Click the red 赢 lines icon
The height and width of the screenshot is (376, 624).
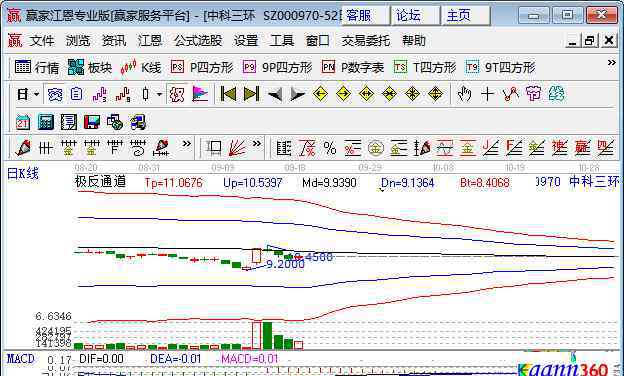pos(582,148)
